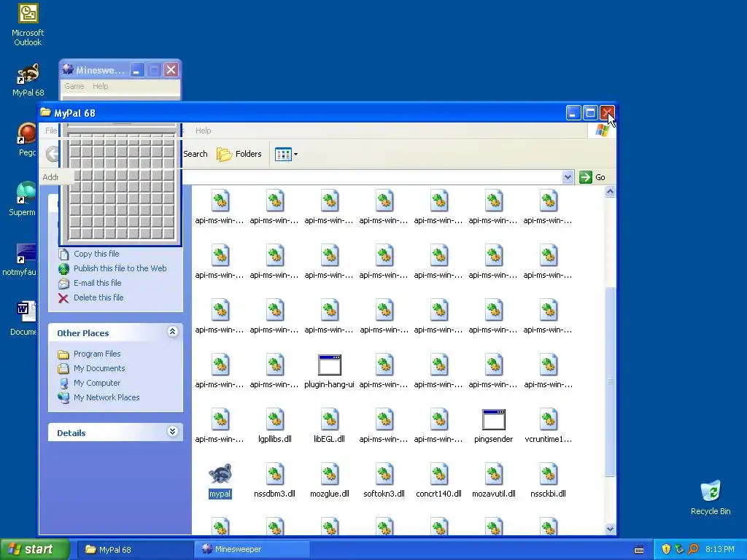Click Copy this file link

tap(96, 254)
